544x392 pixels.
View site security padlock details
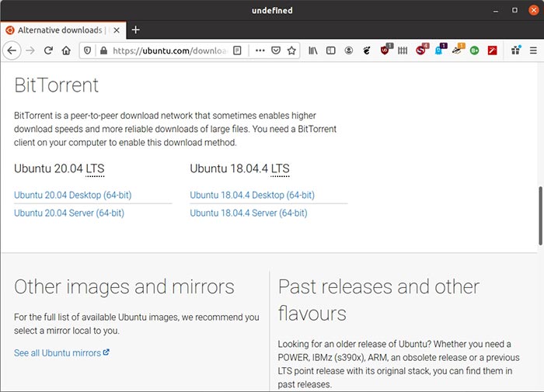103,50
